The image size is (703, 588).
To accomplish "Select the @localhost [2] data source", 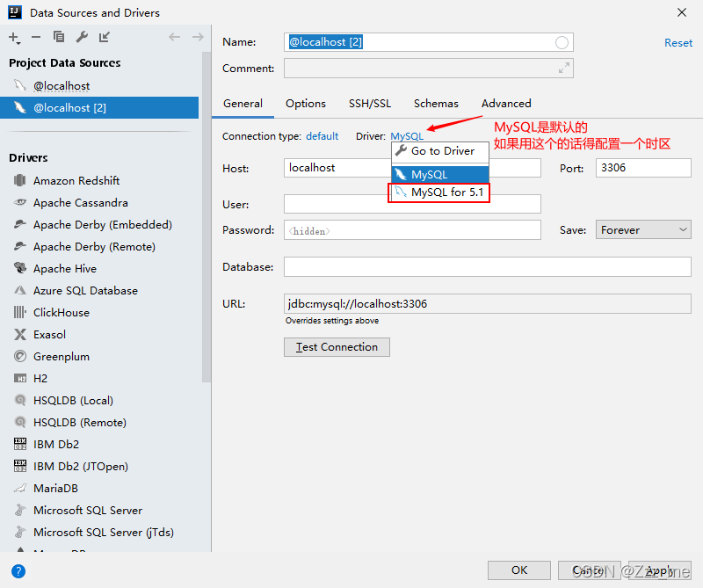I will click(x=99, y=107).
